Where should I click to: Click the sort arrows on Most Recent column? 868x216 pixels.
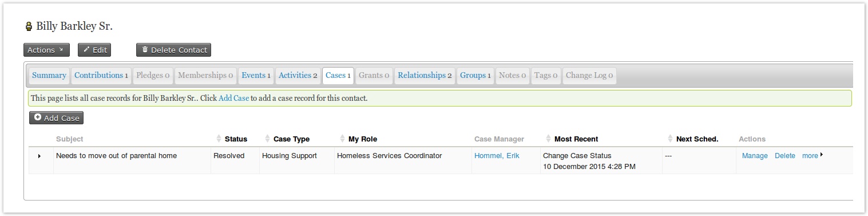tap(548, 139)
